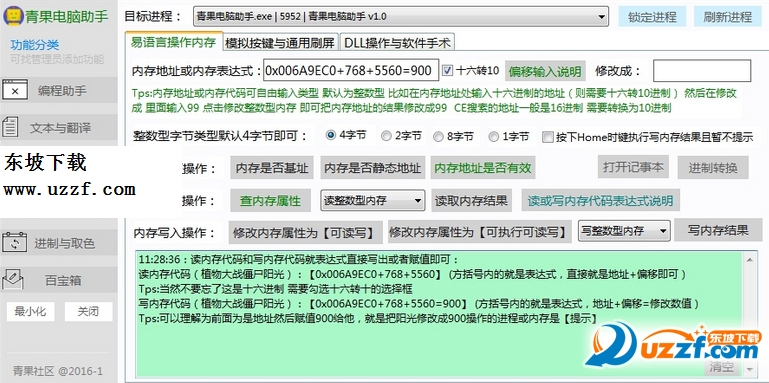The image size is (769, 383).
Task: Open the 百宝箱 category
Action: tap(59, 281)
